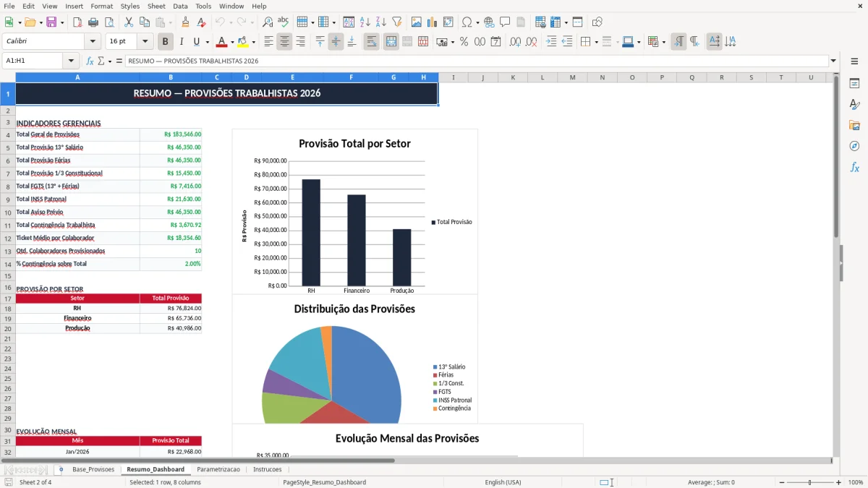Toggle Italic formatting
868x488 pixels.
[182, 42]
